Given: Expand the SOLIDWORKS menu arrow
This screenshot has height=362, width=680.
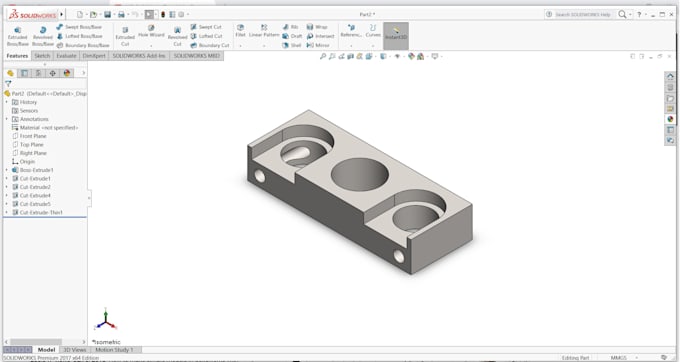Looking at the screenshot, I should [62, 14].
